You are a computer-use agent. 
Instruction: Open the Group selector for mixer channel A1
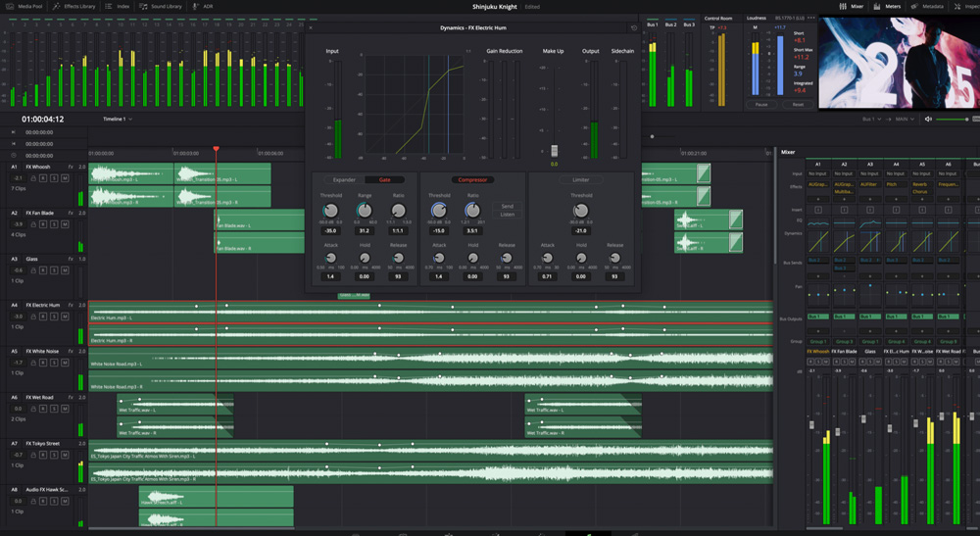click(x=817, y=342)
